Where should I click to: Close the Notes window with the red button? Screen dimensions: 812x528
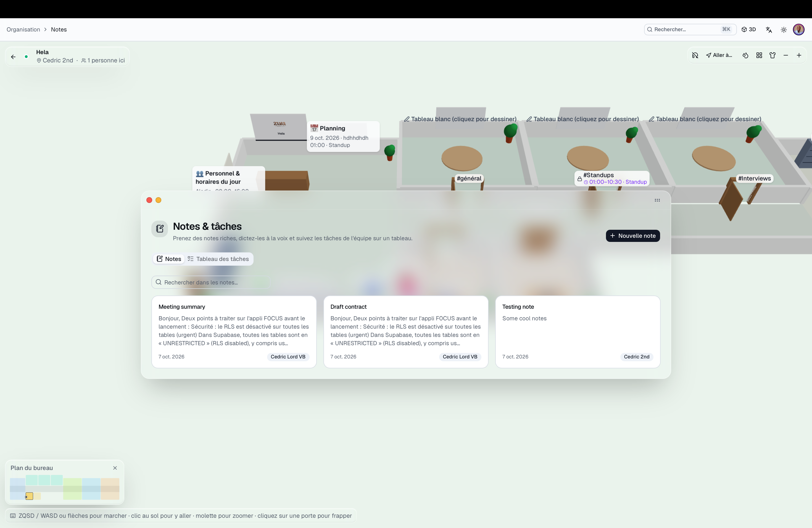click(x=149, y=200)
